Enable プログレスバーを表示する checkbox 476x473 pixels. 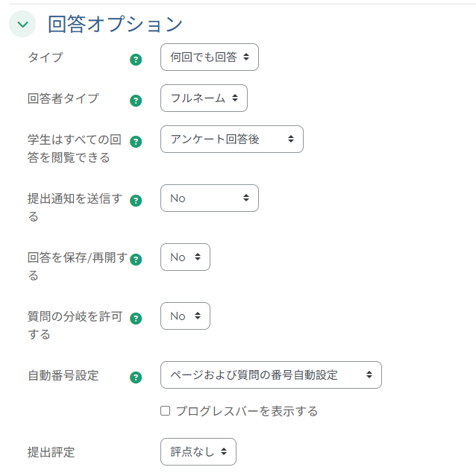pos(166,411)
